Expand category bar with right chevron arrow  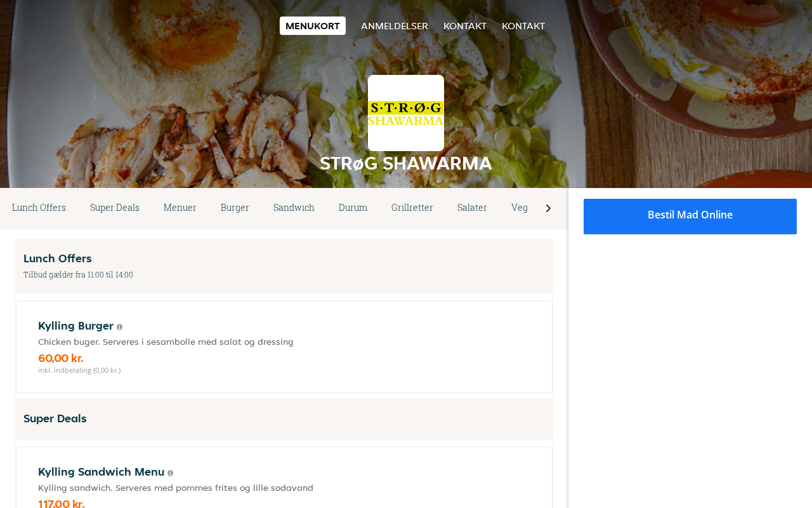548,208
